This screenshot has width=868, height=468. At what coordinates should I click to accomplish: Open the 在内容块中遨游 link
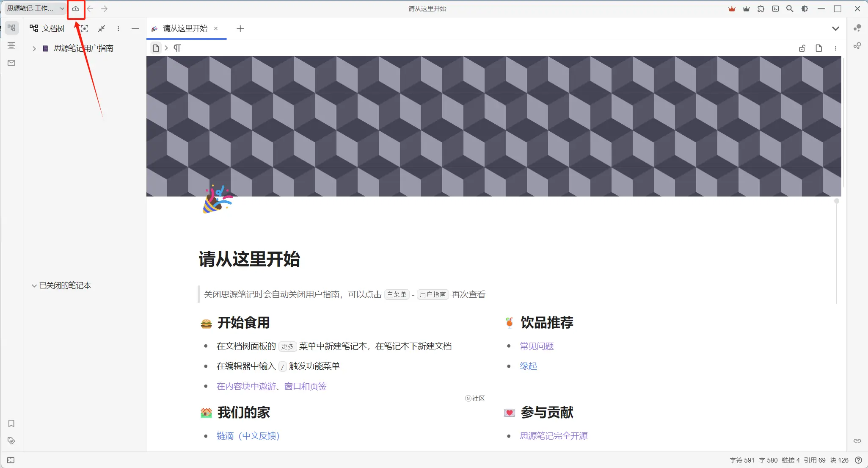[x=246, y=386]
